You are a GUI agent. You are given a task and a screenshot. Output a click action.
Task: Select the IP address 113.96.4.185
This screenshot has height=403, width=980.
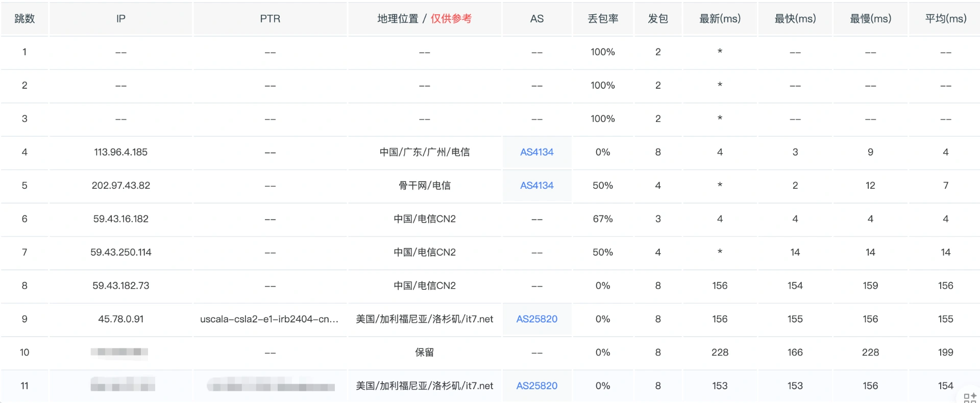click(x=121, y=152)
